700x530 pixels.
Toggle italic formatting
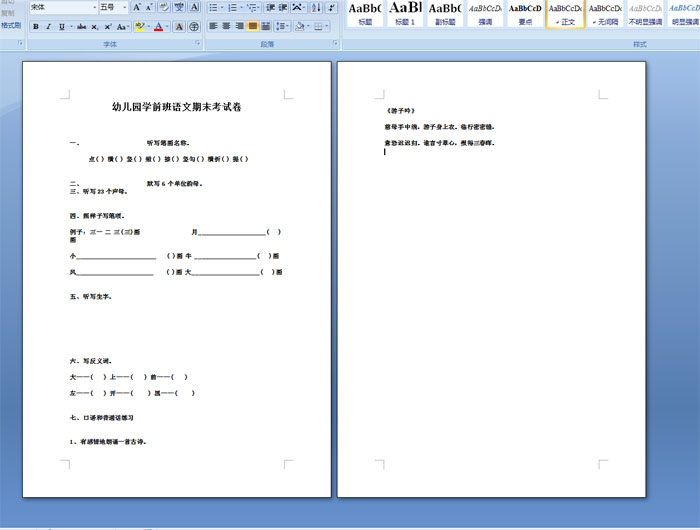click(49, 27)
